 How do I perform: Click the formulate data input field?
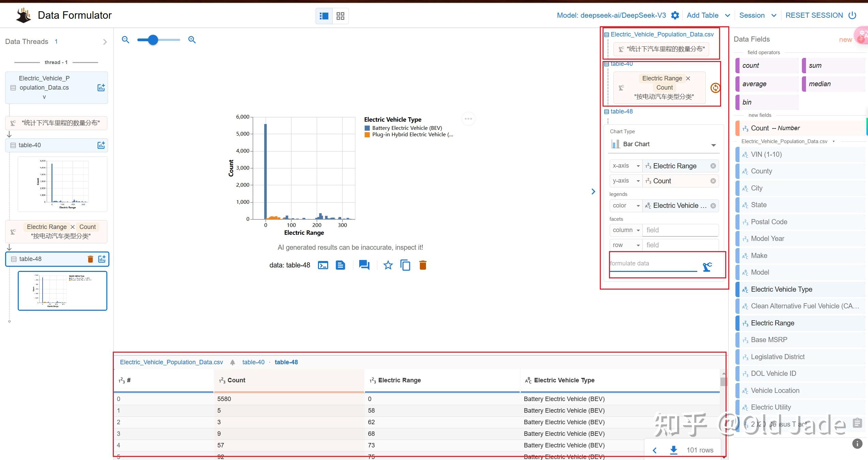(653, 263)
